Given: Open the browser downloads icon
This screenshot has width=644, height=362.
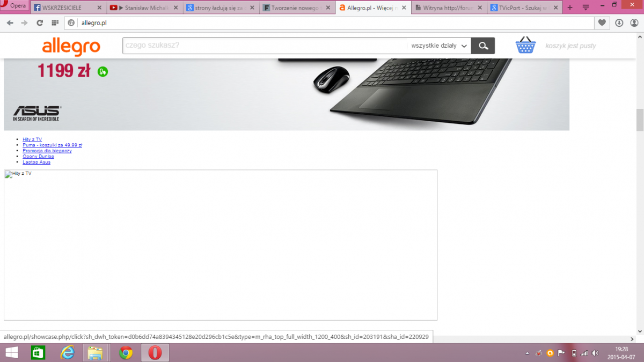Looking at the screenshot, I should point(619,23).
